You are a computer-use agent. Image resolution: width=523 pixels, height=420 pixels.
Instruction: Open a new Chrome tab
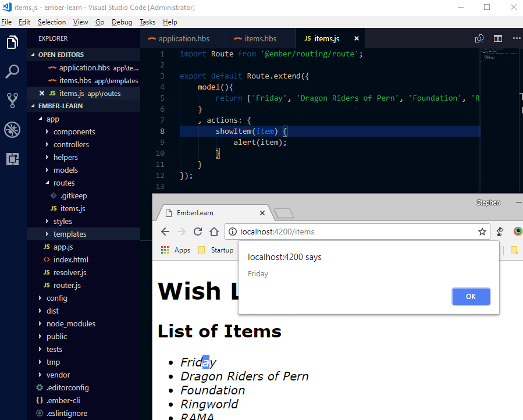tap(283, 213)
